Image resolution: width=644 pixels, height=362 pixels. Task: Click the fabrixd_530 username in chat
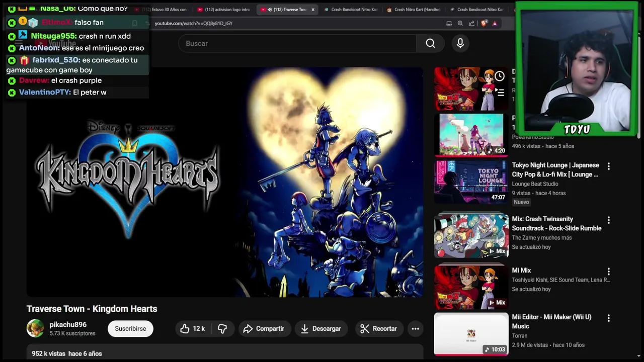pos(56,60)
